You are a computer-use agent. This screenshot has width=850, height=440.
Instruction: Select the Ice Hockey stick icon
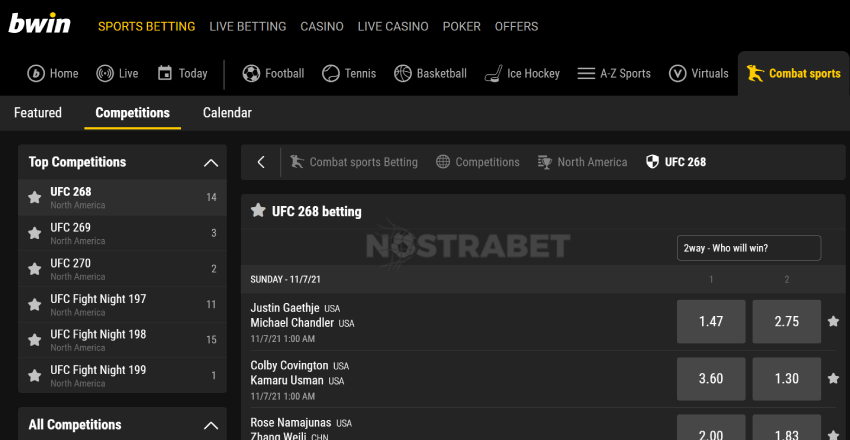493,74
